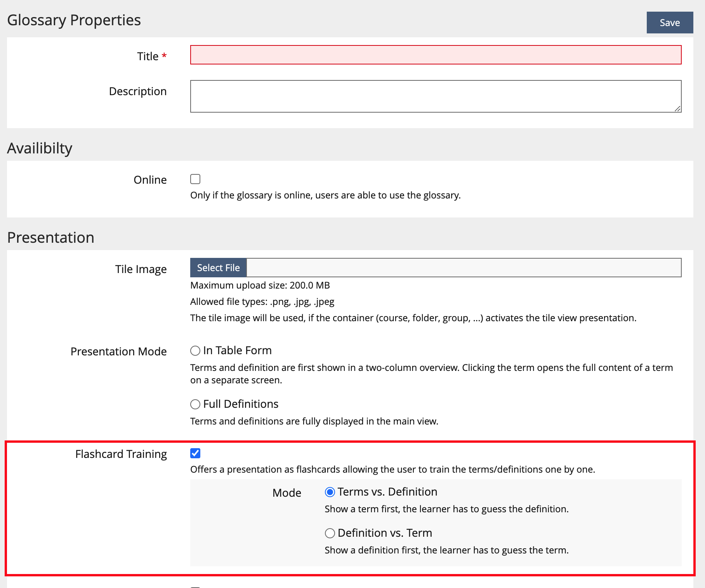This screenshot has width=705, height=588.
Task: Click the Save button
Action: [x=669, y=23]
